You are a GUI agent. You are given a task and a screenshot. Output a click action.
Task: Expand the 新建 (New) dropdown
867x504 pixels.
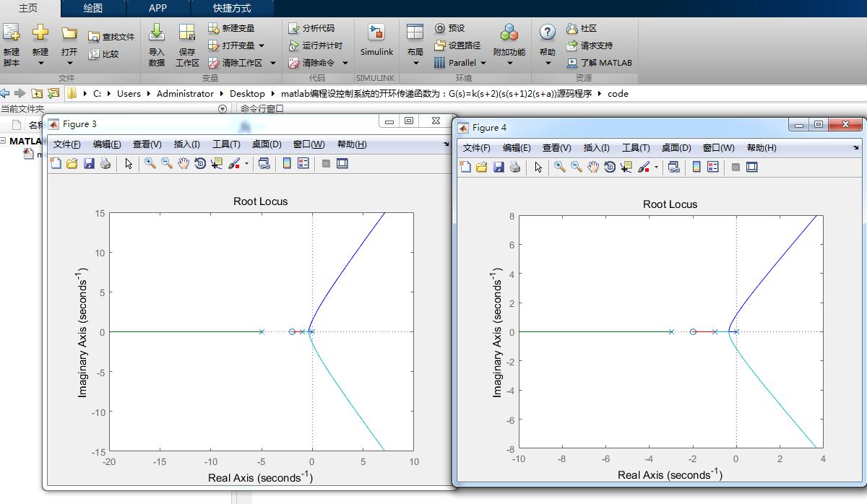pyautogui.click(x=40, y=63)
